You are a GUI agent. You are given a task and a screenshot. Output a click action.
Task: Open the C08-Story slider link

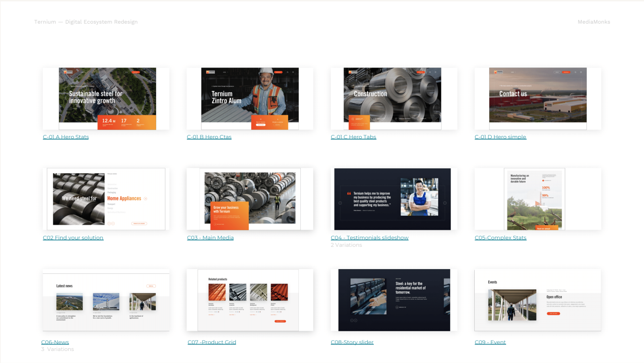352,342
